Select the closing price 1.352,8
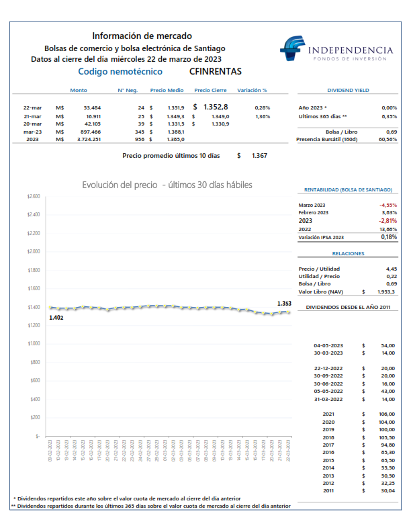This screenshot has width=411, height=532. coord(216,107)
